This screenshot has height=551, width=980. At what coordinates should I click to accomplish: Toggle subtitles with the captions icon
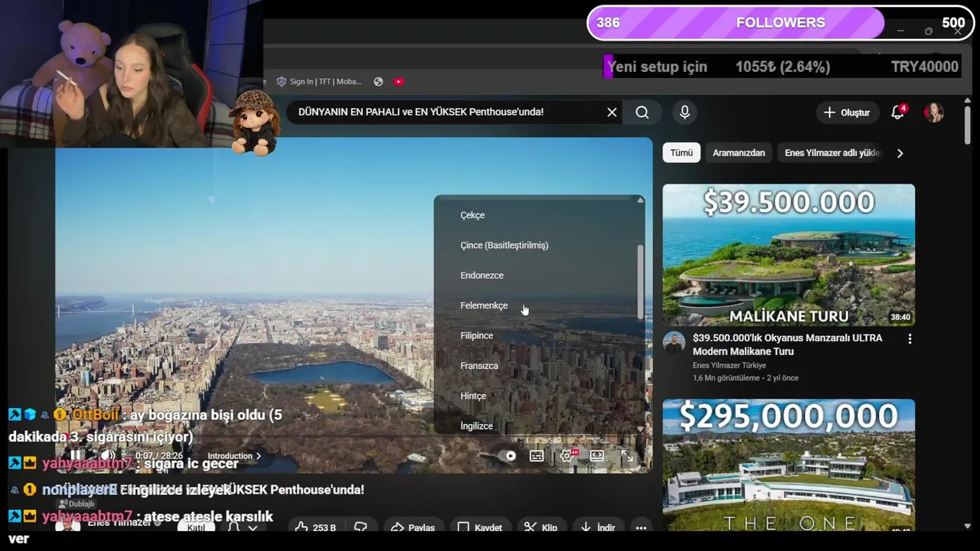pos(537,456)
